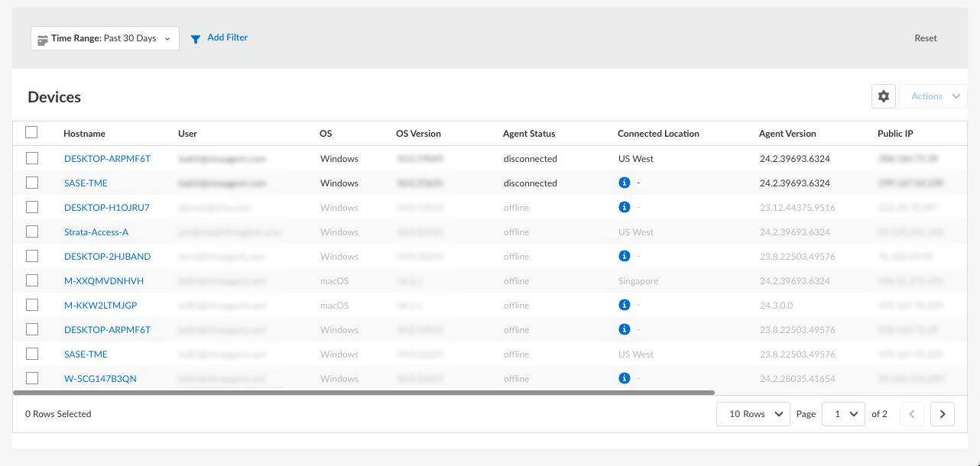Check the Strata-Access-A row checkbox

point(31,232)
